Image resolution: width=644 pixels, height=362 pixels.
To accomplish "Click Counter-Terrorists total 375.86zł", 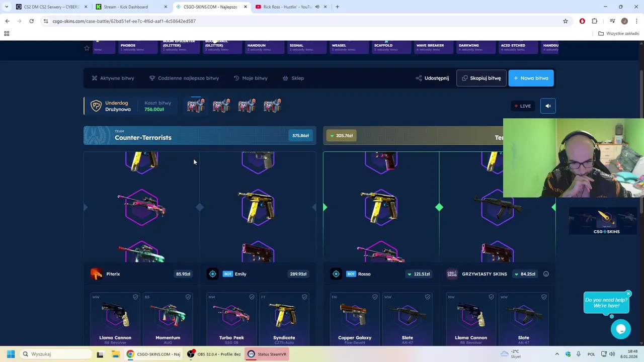I will 300,136.
